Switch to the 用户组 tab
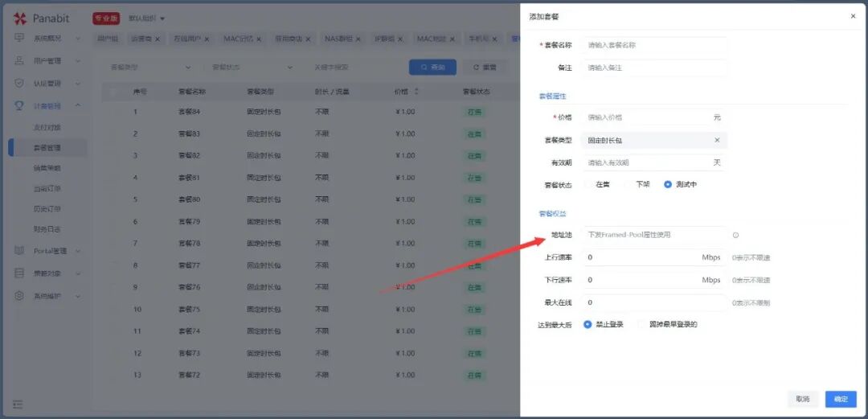This screenshot has height=419, width=868. click(108, 39)
